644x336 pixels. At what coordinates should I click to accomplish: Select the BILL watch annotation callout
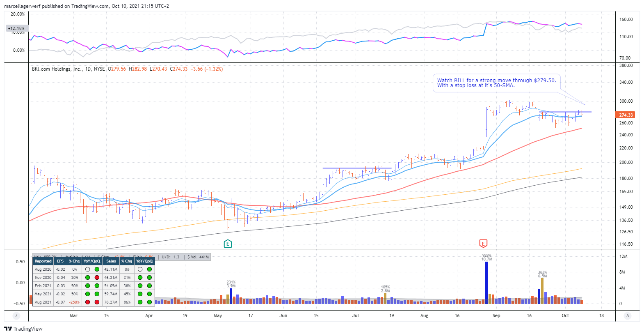click(496, 83)
